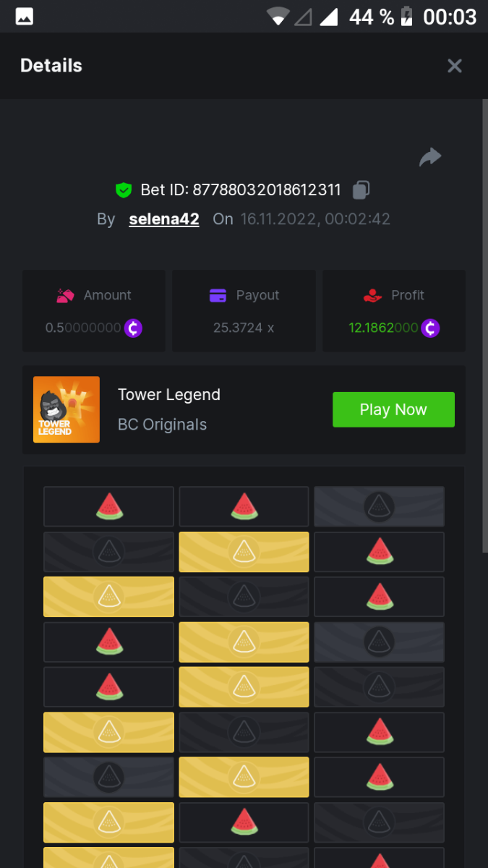Viewport: 488px width, 868px height.
Task: Open the Tower Legend game thumbnail
Action: click(67, 409)
